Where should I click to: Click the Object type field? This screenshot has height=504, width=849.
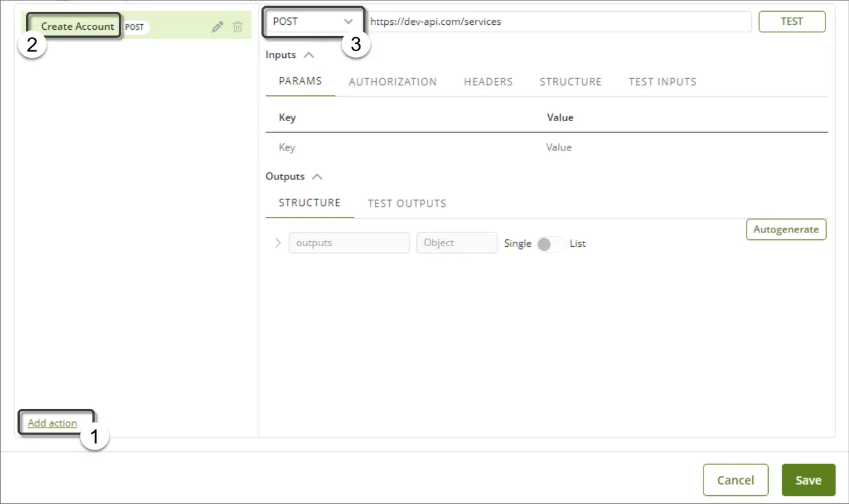tap(457, 243)
